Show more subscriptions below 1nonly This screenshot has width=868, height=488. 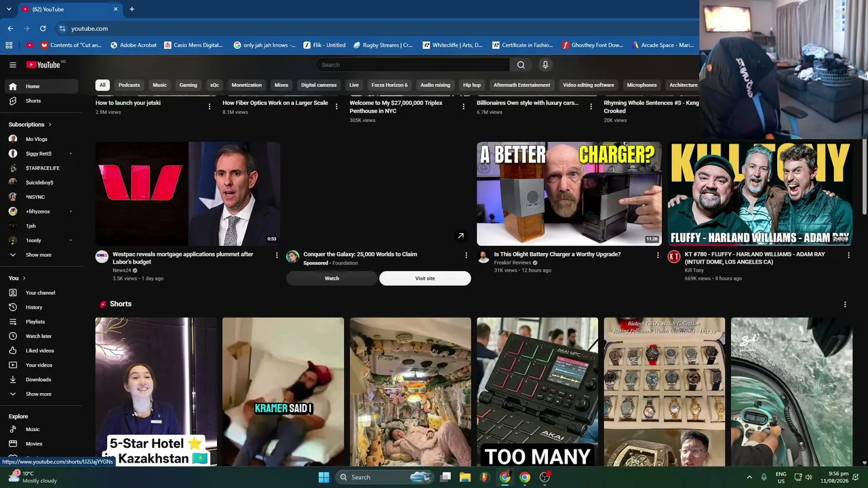[x=41, y=255]
